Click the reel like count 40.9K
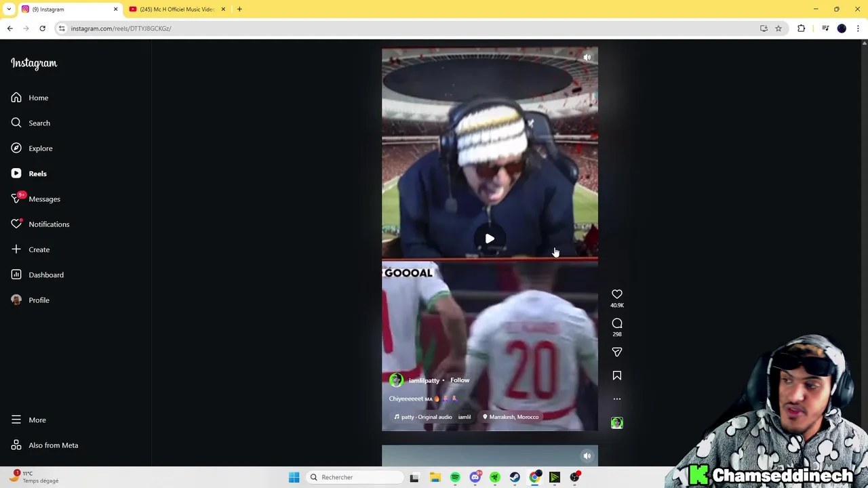Screen dimensions: 868x488 (617, 305)
